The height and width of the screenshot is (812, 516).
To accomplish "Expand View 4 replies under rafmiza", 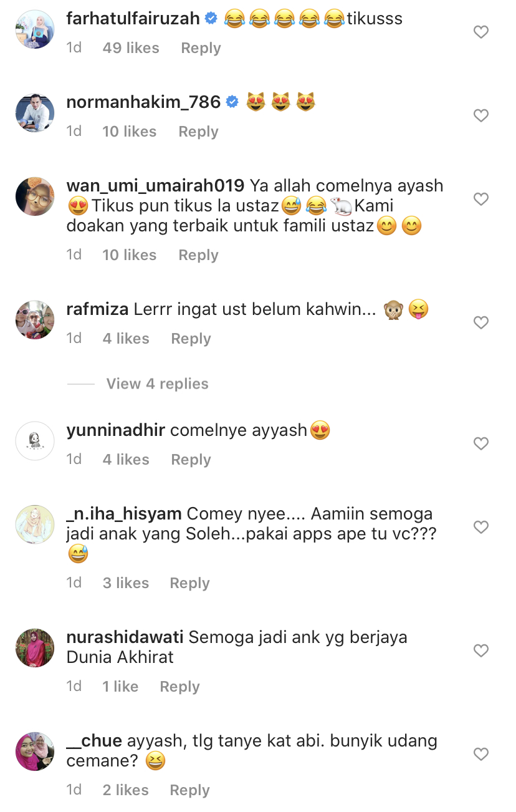I will point(157,384).
